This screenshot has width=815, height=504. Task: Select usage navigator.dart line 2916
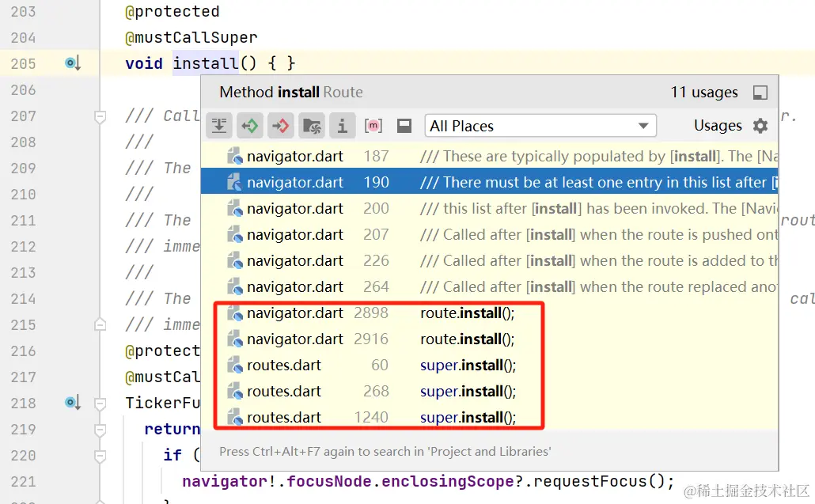click(489, 339)
